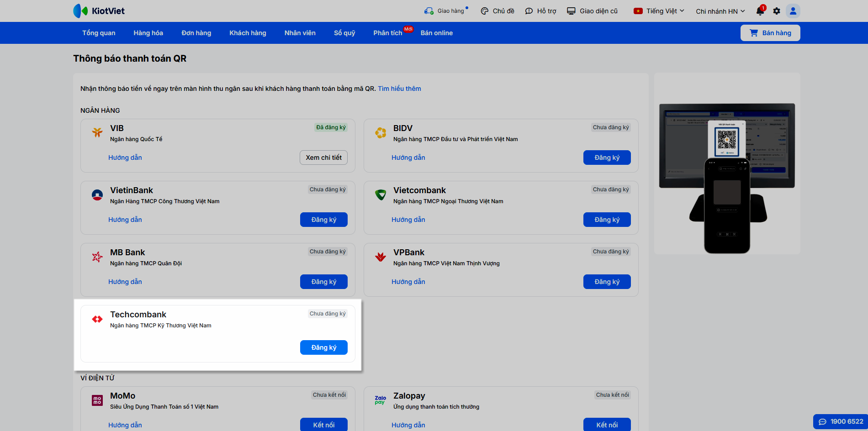Connect MoMo with Kết nối
Viewport: 868px width, 431px height.
coord(324,425)
